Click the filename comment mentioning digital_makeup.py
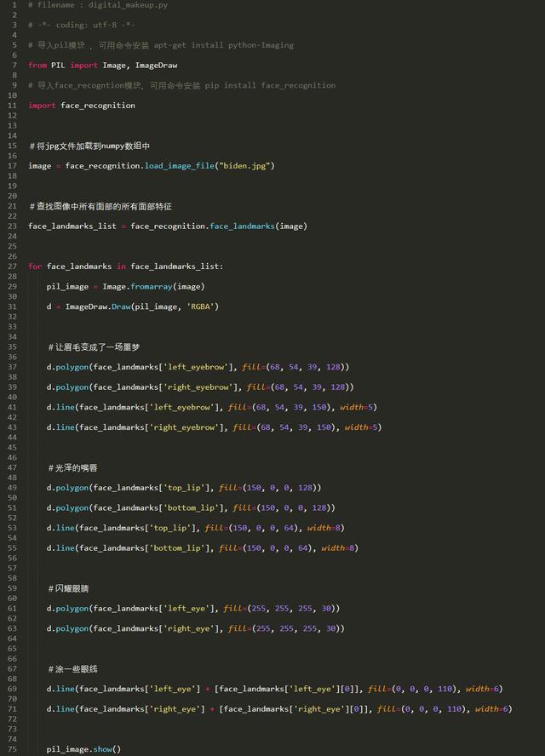The width and height of the screenshot is (545, 756). [x=98, y=5]
